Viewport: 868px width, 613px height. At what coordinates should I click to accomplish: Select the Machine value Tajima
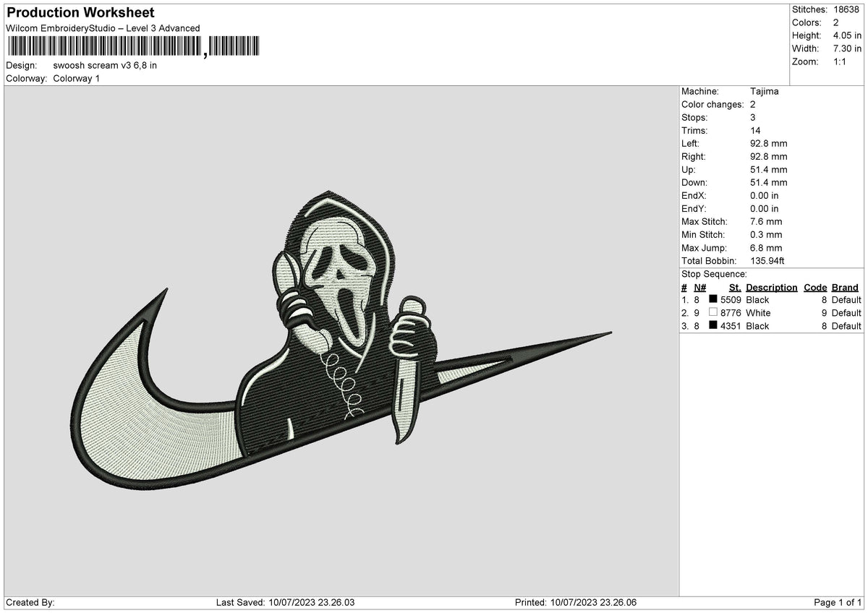click(x=765, y=92)
